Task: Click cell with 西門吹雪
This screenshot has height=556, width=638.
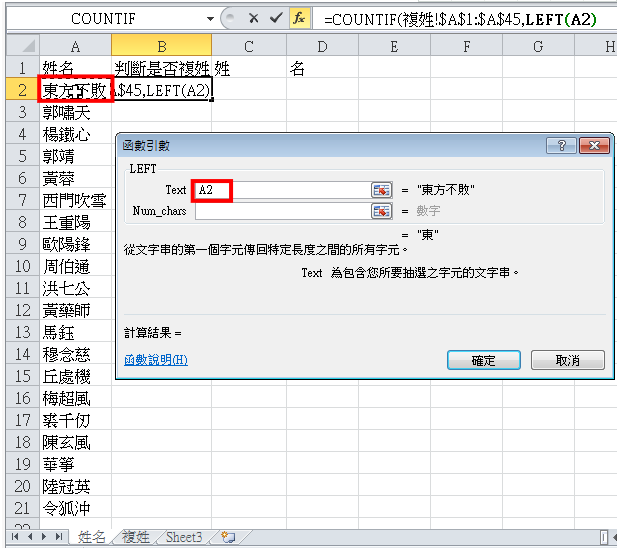Action: point(75,200)
